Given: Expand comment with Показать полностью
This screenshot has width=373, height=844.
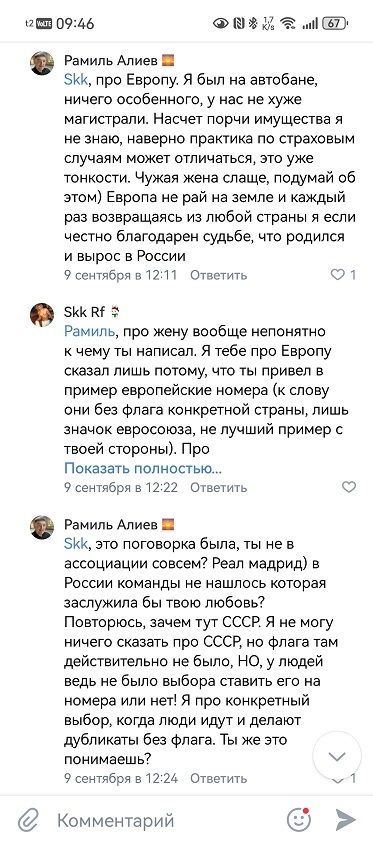Looking at the screenshot, I should (x=143, y=468).
